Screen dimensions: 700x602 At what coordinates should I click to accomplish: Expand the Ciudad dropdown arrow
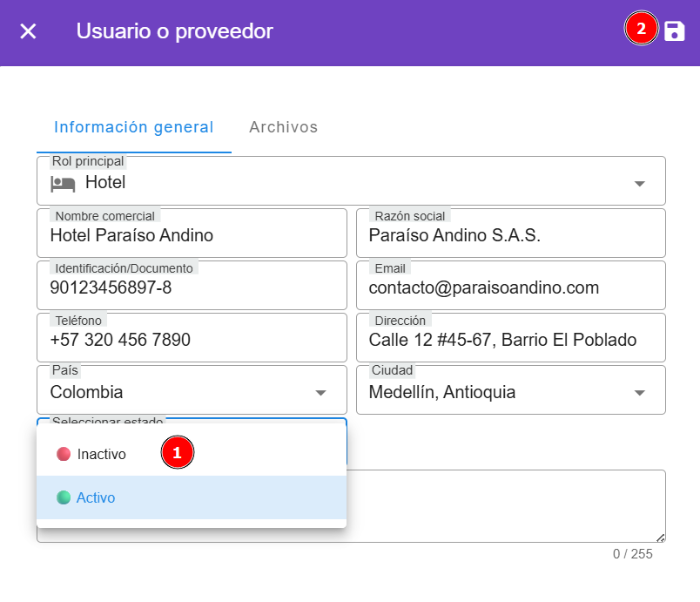pos(640,393)
